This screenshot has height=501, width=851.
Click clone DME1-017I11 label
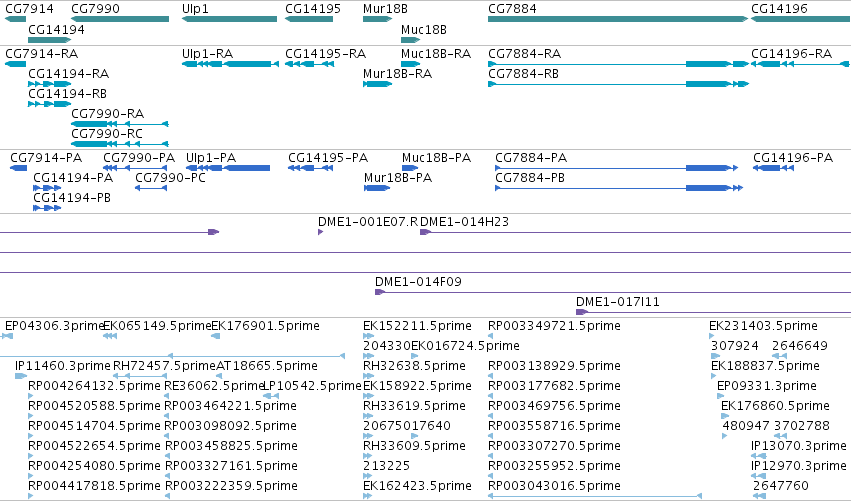pyautogui.click(x=618, y=302)
